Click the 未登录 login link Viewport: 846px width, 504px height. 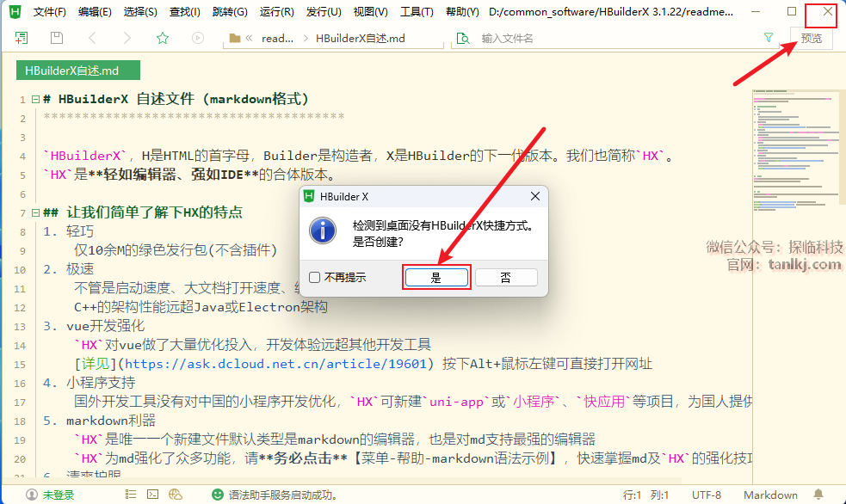point(59,495)
